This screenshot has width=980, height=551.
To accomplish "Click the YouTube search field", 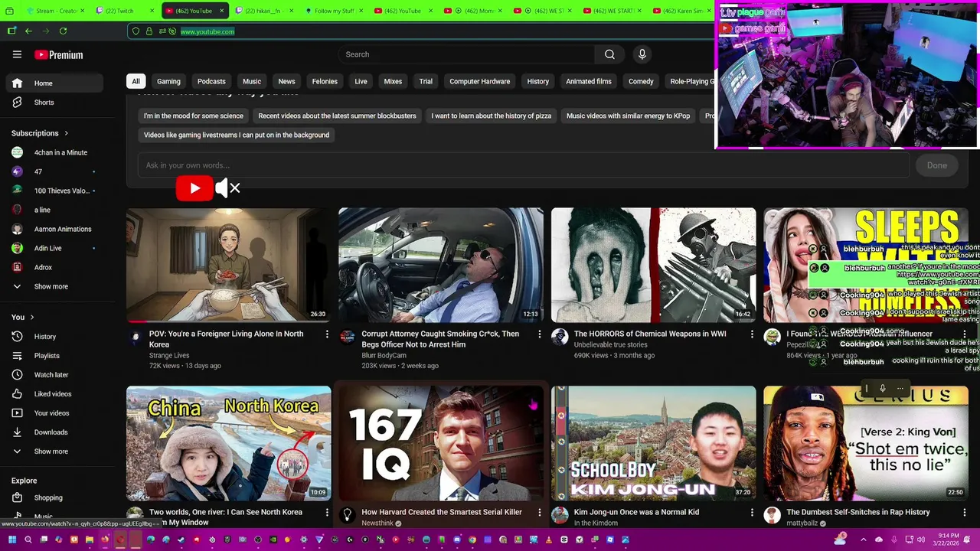I will (x=467, y=54).
